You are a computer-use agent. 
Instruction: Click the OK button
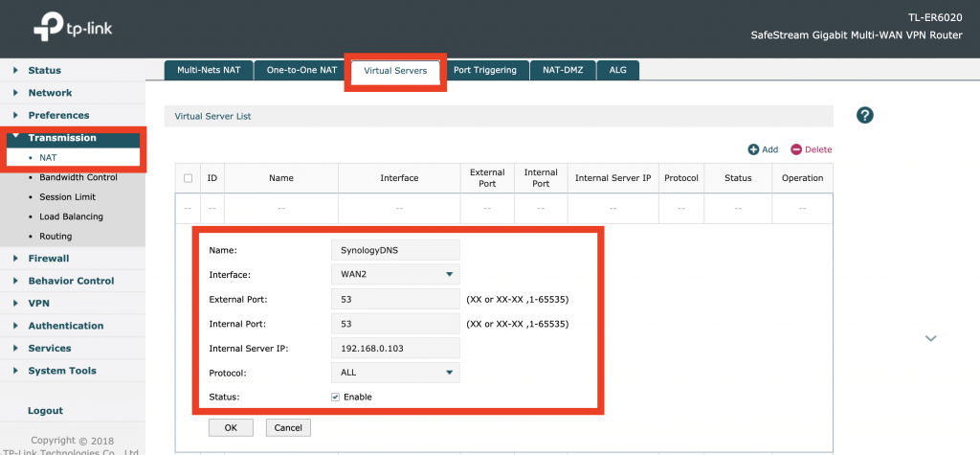point(230,427)
